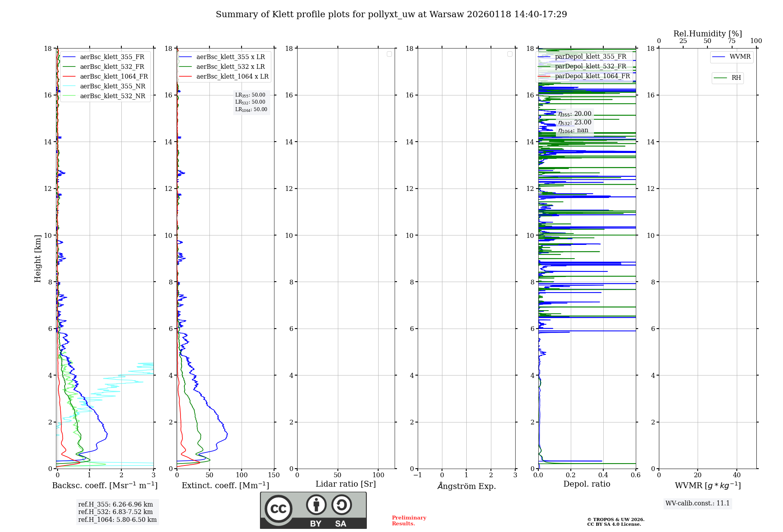The width and height of the screenshot is (783, 532).
Task: Select aerBsc_klett_532 x LR legend entry
Action: (x=230, y=67)
